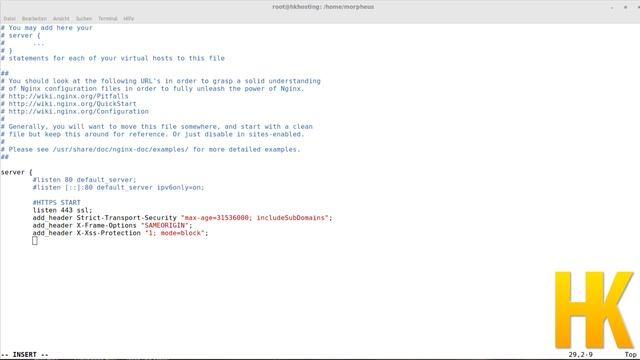Click the '#listen [::]:80 default_server ipv6only=on;' line
The image size is (640, 360).
click(118, 187)
